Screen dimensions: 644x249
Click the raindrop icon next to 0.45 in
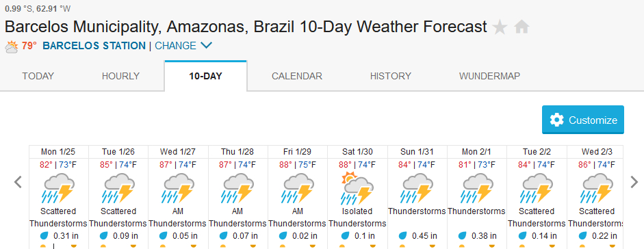point(402,236)
